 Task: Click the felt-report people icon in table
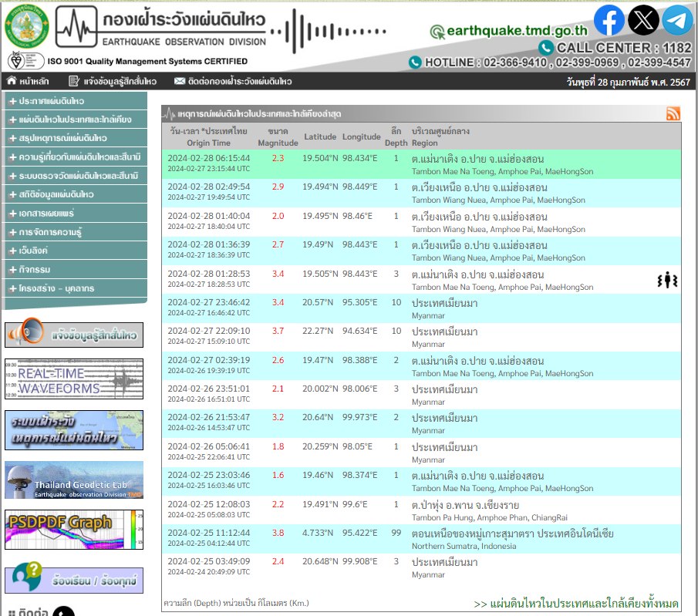click(x=667, y=281)
